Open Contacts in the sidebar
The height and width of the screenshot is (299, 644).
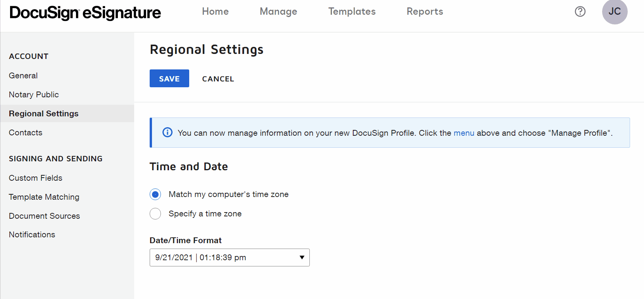26,133
